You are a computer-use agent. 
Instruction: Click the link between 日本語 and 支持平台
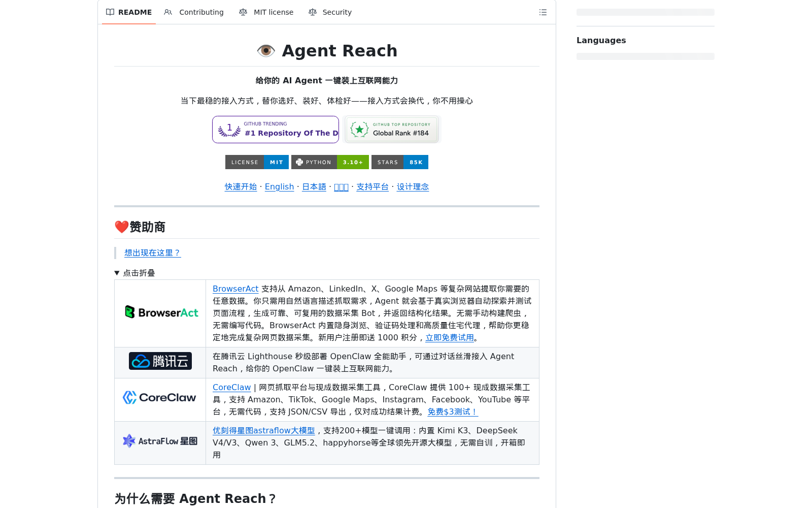pyautogui.click(x=341, y=187)
